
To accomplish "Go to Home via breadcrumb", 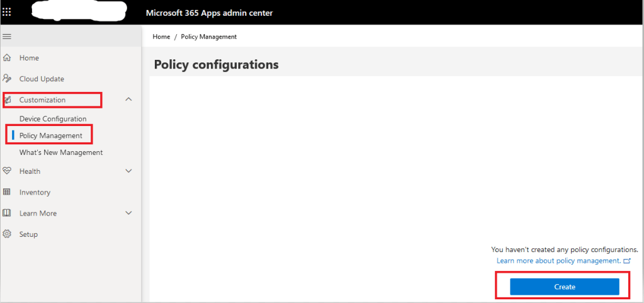I will 161,37.
